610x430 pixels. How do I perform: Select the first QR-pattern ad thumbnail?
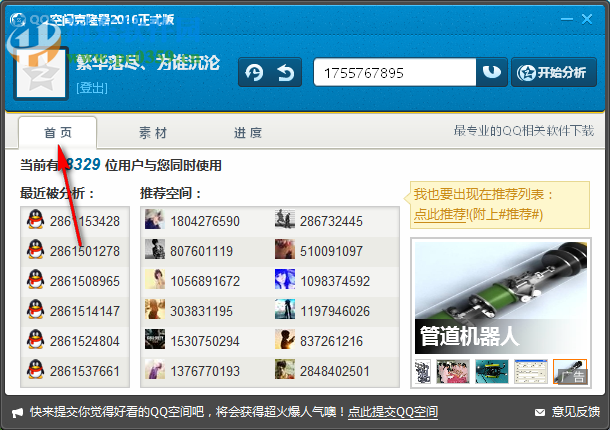423,371
